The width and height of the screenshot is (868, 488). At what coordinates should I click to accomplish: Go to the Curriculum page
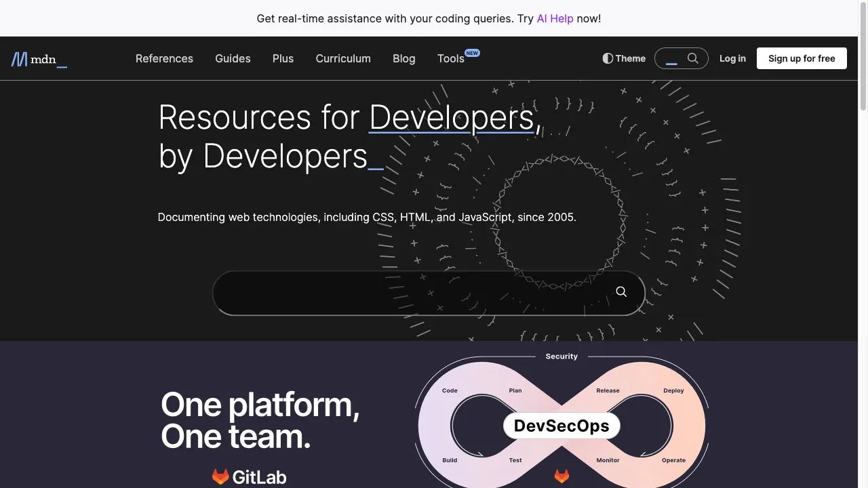click(x=343, y=58)
